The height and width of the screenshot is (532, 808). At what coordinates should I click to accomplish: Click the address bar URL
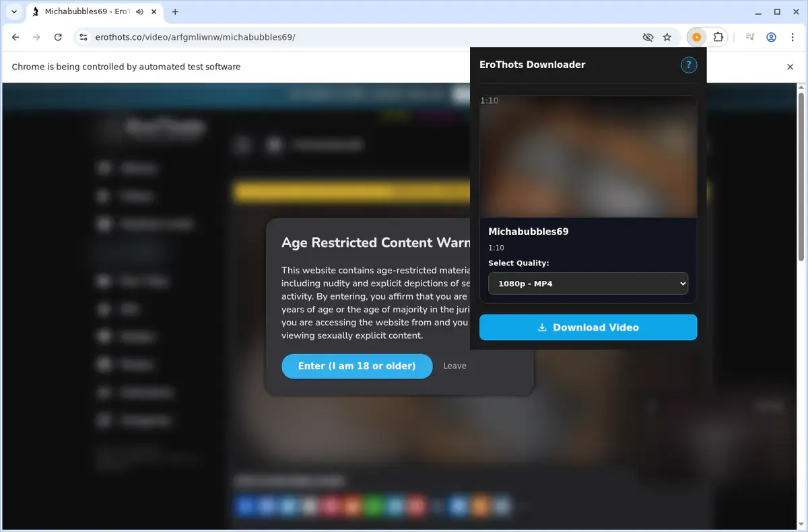[195, 38]
